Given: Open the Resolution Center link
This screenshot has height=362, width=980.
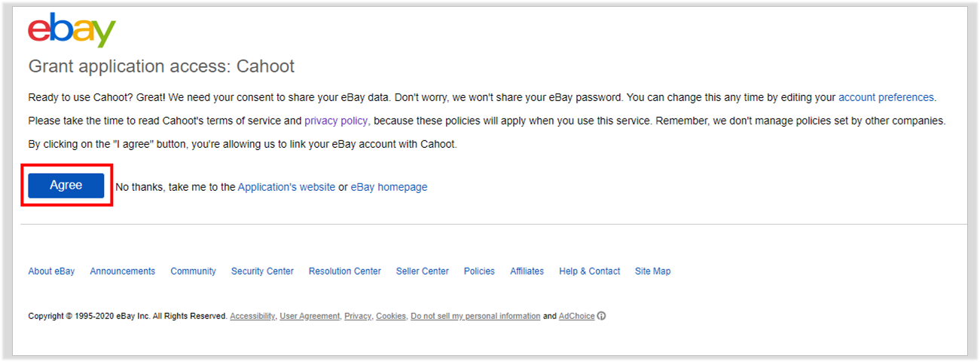Looking at the screenshot, I should (345, 271).
